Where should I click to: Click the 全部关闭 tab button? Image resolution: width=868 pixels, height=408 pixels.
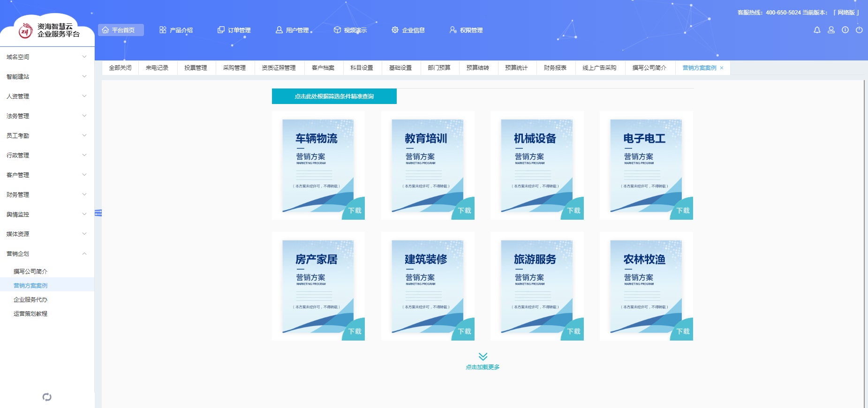tap(120, 68)
